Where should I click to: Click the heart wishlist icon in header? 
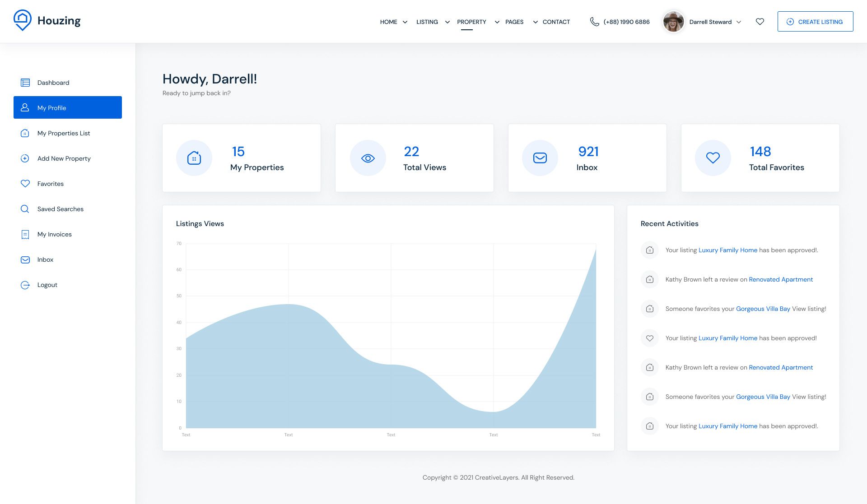click(760, 22)
